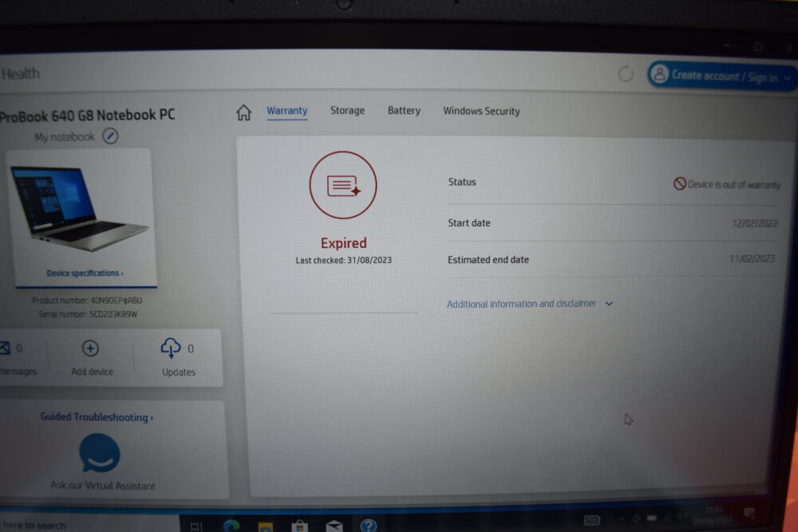Click the taskbar search box

click(89, 525)
